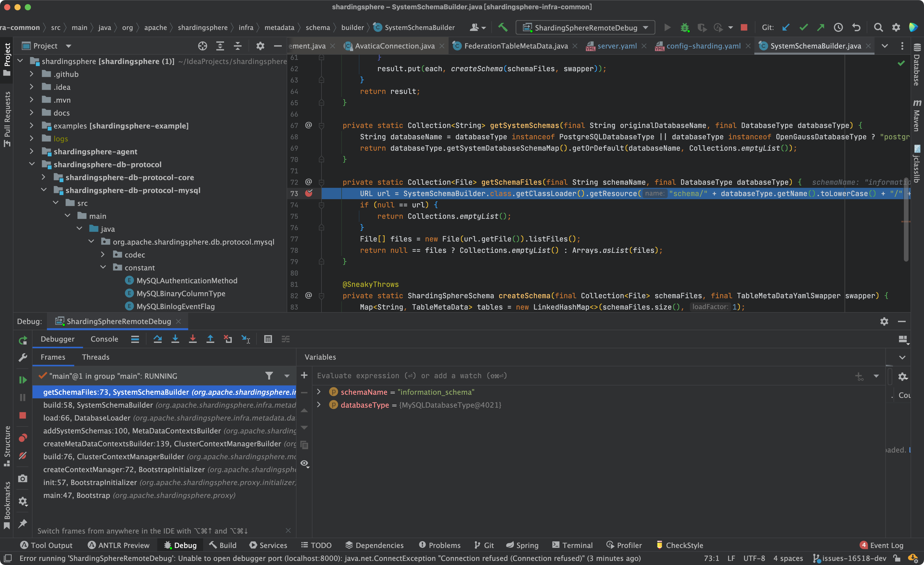Click camera thread dump icon
The image size is (924, 565).
[x=23, y=478]
